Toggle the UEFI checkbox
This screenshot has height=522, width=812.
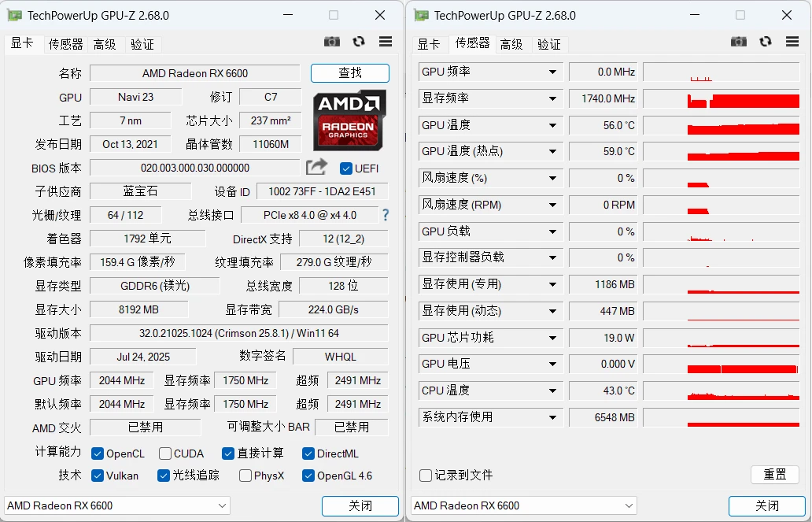pos(346,168)
